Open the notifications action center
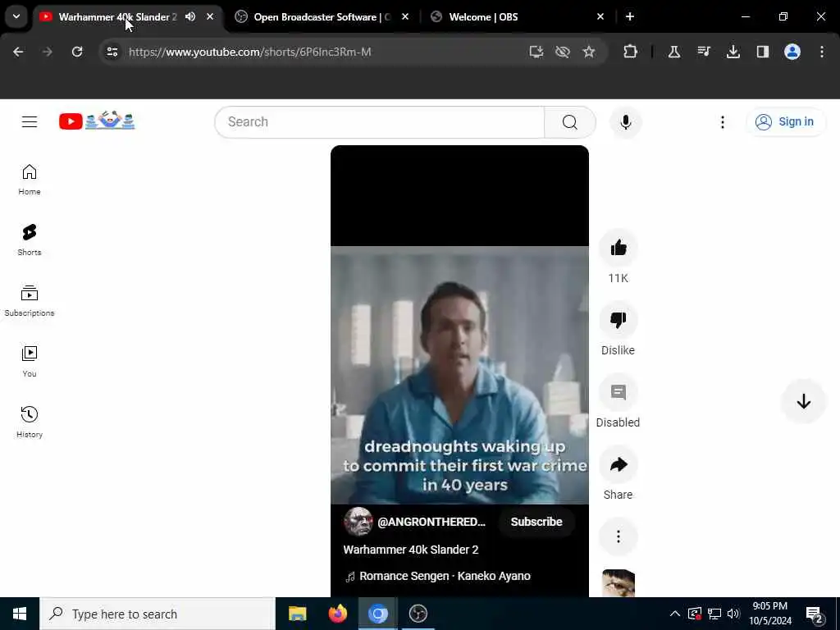 coord(815,614)
